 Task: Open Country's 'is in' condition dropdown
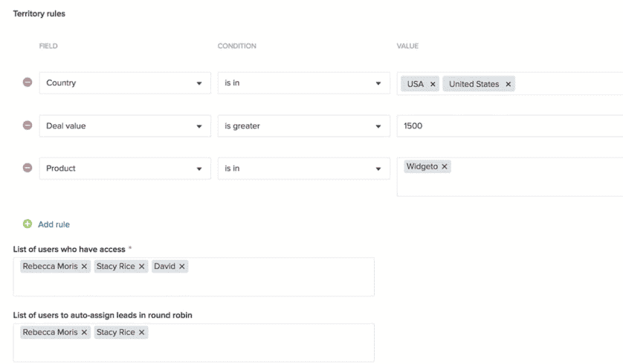[x=303, y=83]
